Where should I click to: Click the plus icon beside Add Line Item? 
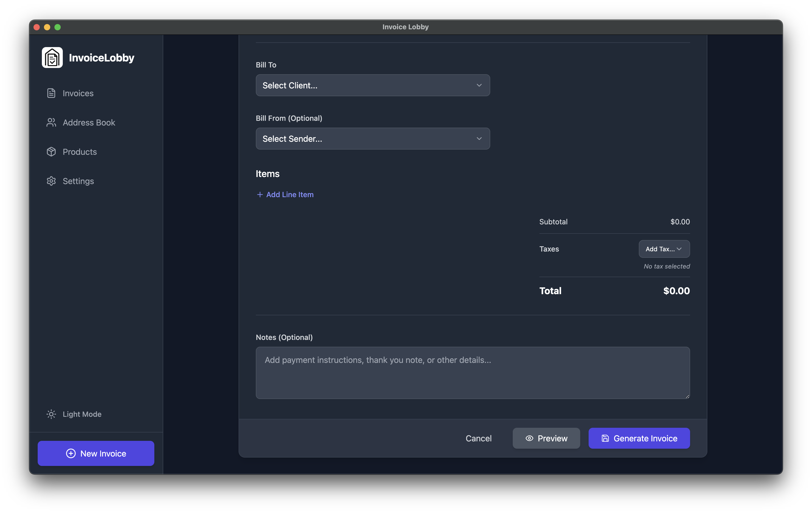click(x=260, y=195)
